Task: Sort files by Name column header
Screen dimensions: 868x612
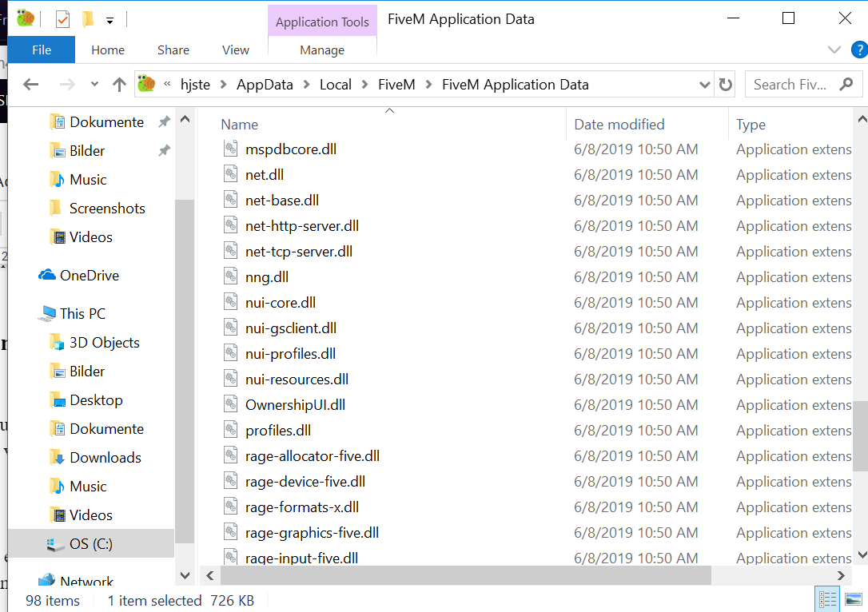Action: coord(239,125)
